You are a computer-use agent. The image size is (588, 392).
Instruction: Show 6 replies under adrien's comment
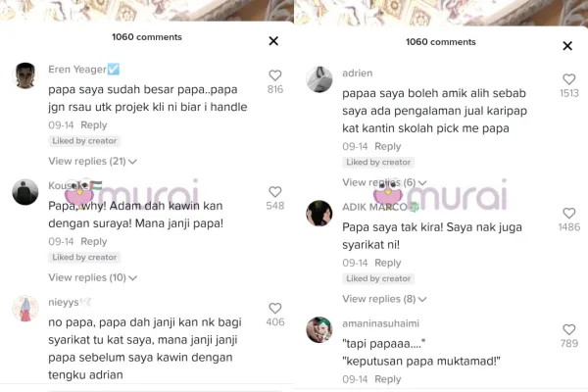coord(384,182)
